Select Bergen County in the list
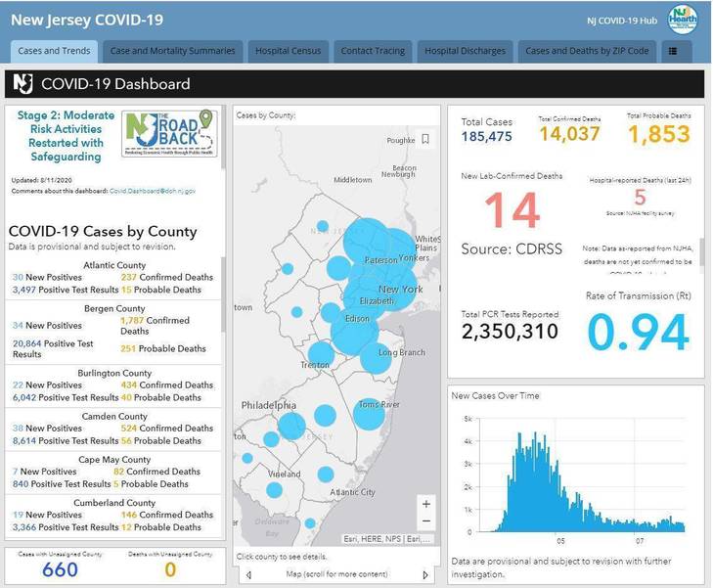This screenshot has width=713, height=588. tap(115, 308)
